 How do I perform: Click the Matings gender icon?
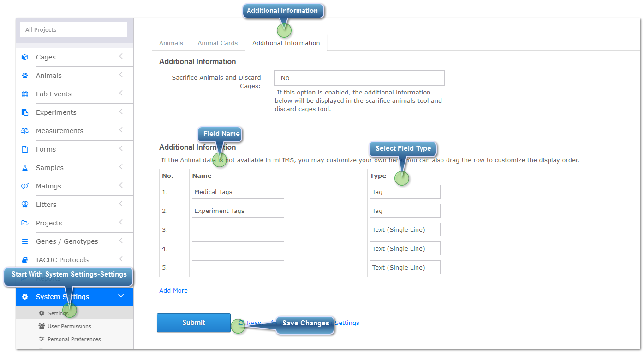25,186
